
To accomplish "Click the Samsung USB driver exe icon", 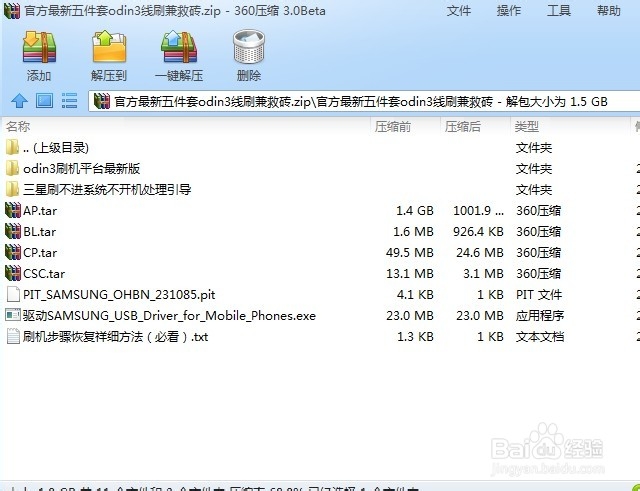I will pos(13,315).
